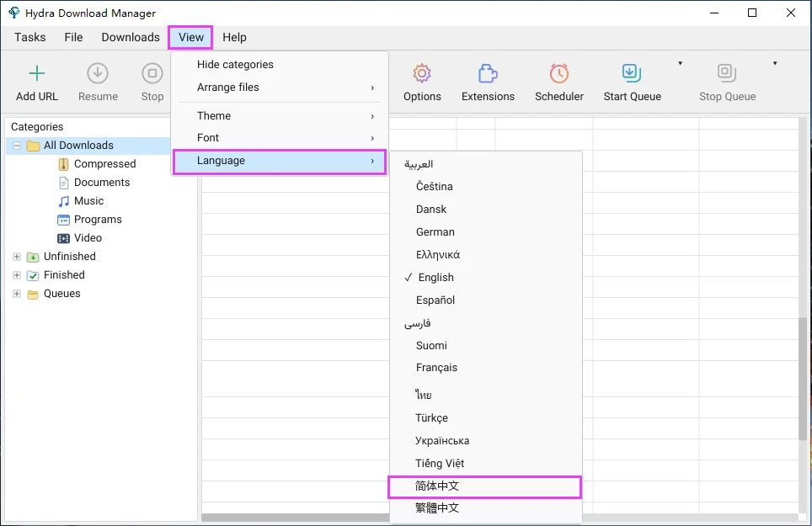812x526 pixels.
Task: Choose Dansk language
Action: click(x=486, y=210)
